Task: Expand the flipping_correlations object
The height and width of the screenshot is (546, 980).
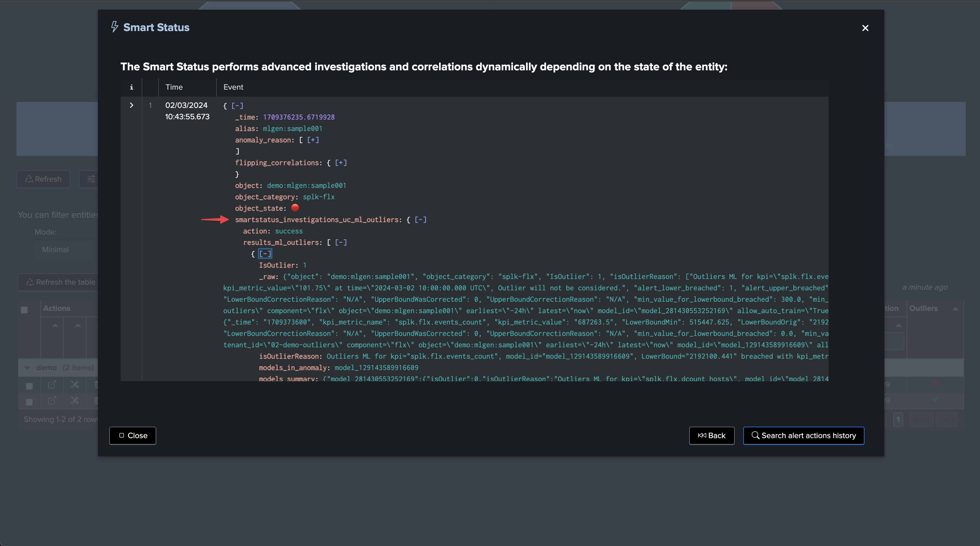Action: [x=341, y=163]
